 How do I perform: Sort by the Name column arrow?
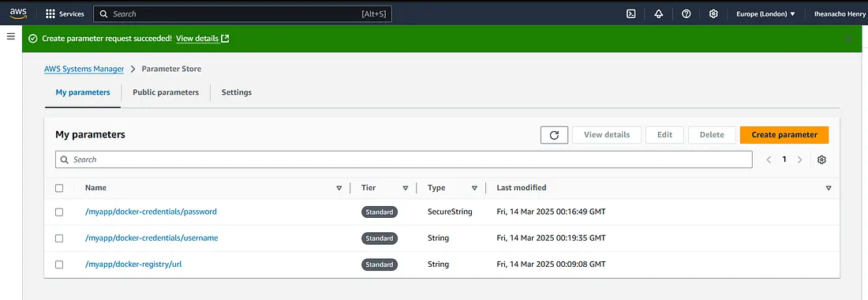(x=339, y=188)
